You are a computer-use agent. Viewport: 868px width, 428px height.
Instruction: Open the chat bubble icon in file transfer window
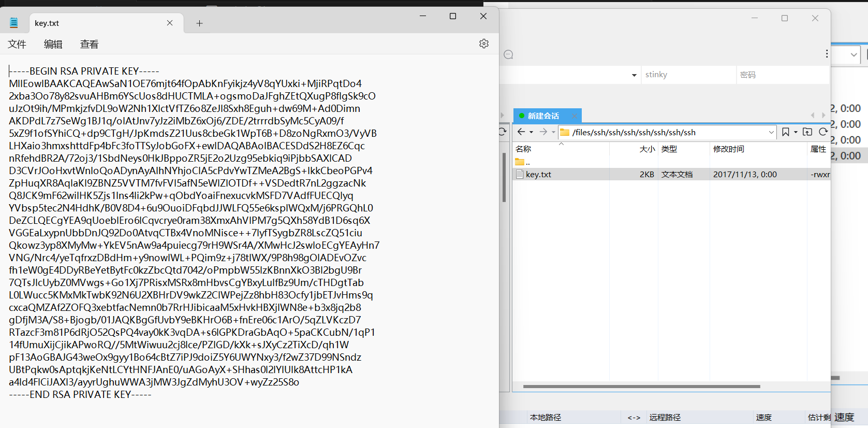[x=508, y=55]
